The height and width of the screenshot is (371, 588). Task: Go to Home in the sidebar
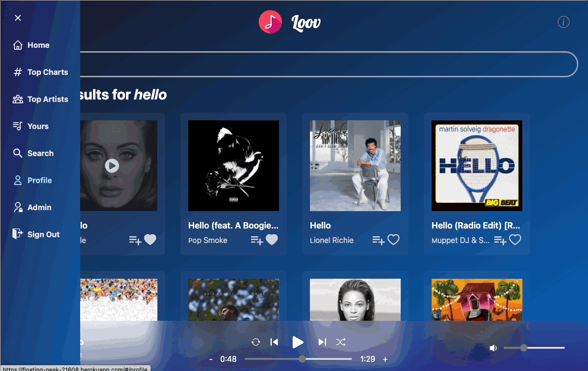point(31,45)
